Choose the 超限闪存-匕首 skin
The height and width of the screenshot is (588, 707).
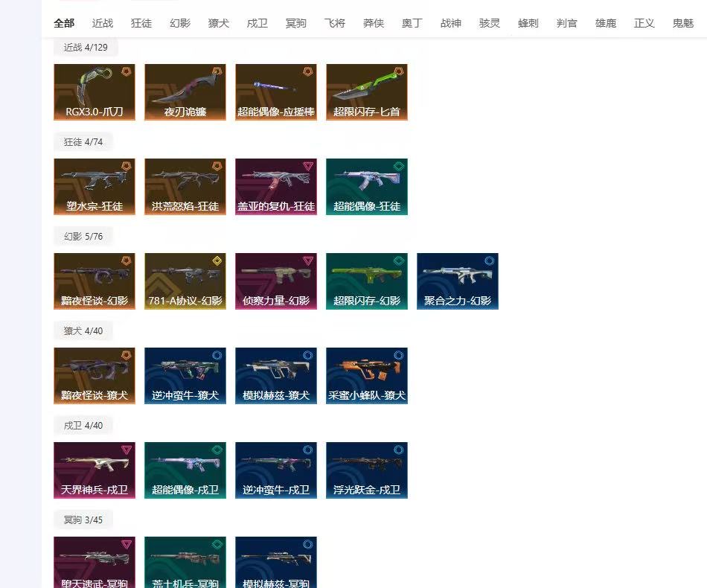[x=367, y=92]
